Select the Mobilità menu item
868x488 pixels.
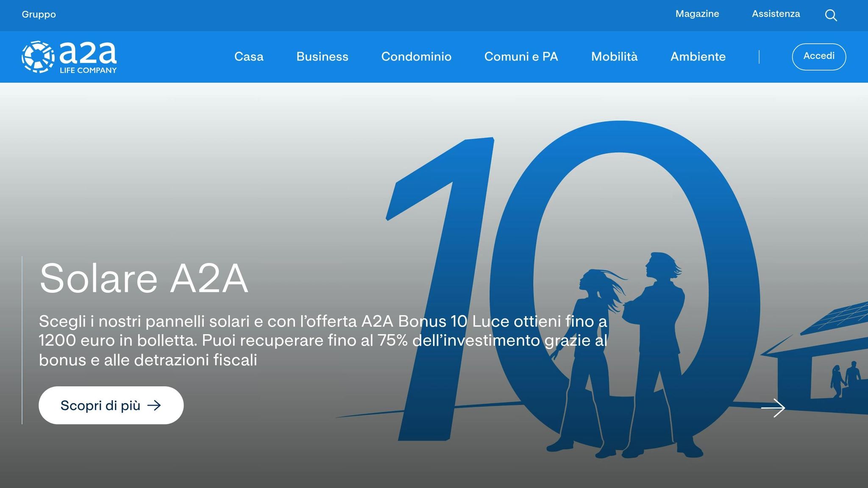pos(614,57)
